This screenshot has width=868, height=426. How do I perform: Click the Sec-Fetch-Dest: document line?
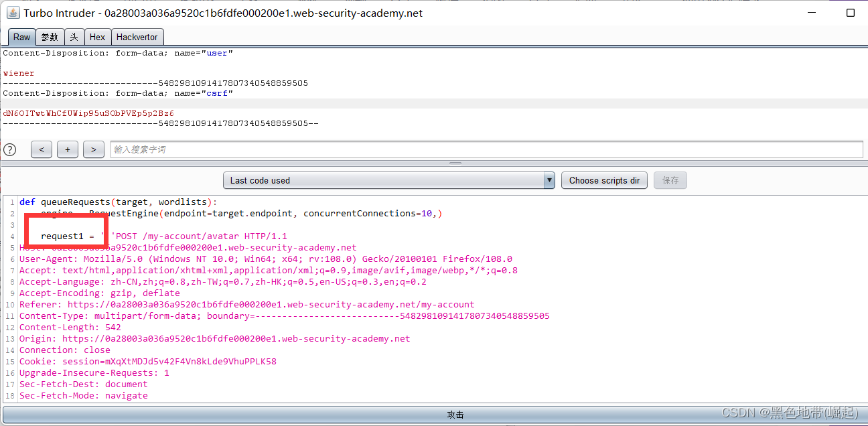pyautogui.click(x=84, y=384)
